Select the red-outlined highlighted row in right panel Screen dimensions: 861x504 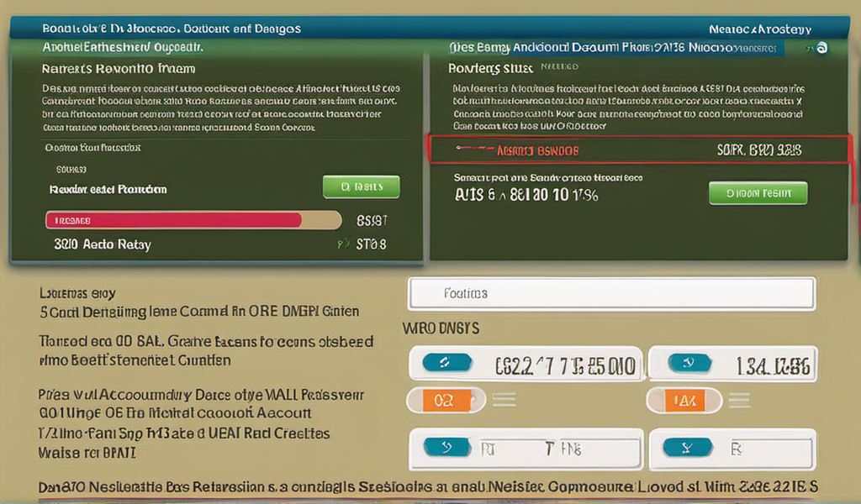pyautogui.click(x=639, y=150)
